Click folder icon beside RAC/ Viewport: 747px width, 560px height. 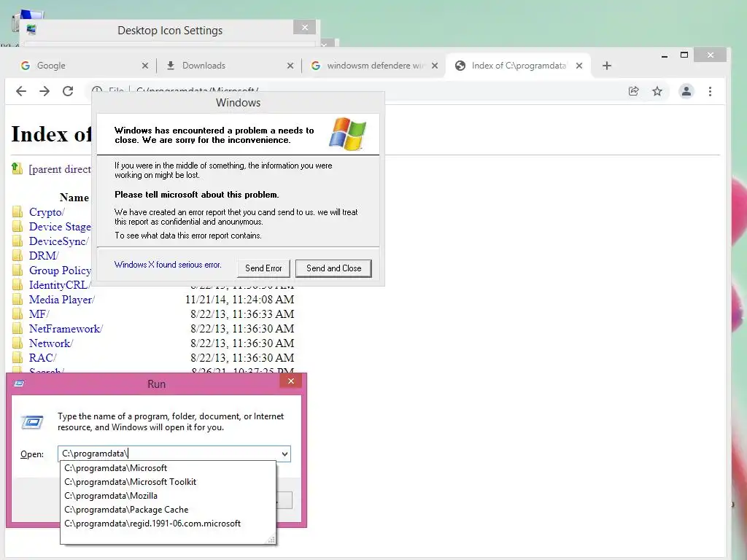(18, 357)
